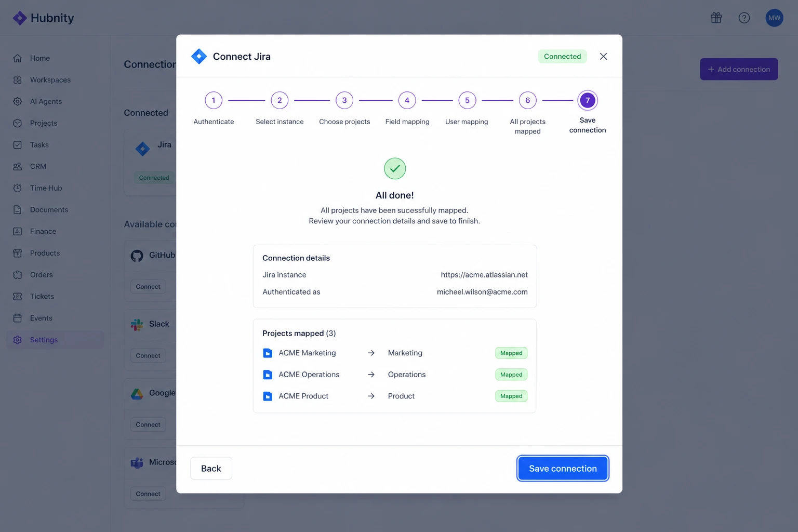Viewport: 798px width, 532px height.
Task: Click the Jira logo in dialog header
Action: click(199, 56)
